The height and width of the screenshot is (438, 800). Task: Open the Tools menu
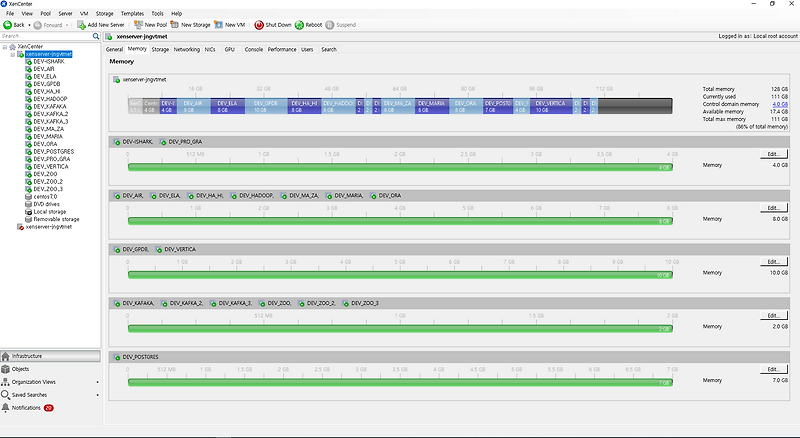(x=158, y=14)
